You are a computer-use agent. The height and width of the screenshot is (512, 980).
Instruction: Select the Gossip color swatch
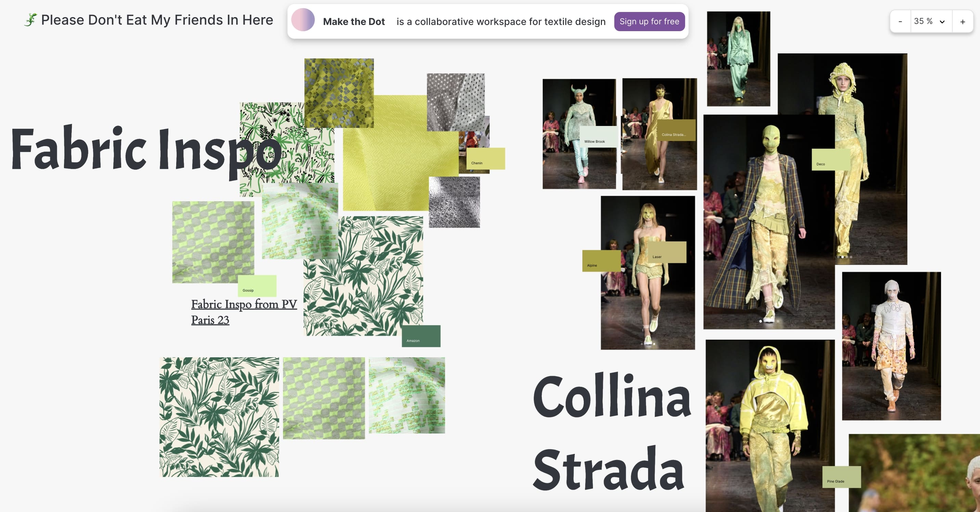click(257, 286)
